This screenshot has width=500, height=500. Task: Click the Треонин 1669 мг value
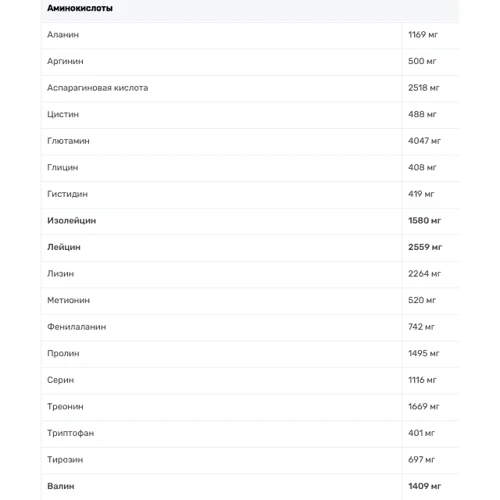pos(424,407)
